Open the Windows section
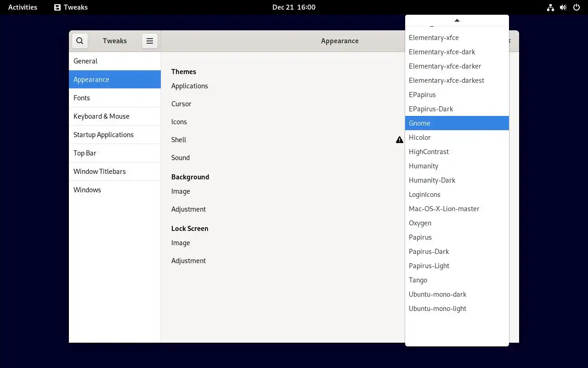This screenshot has width=588, height=368. click(115, 190)
